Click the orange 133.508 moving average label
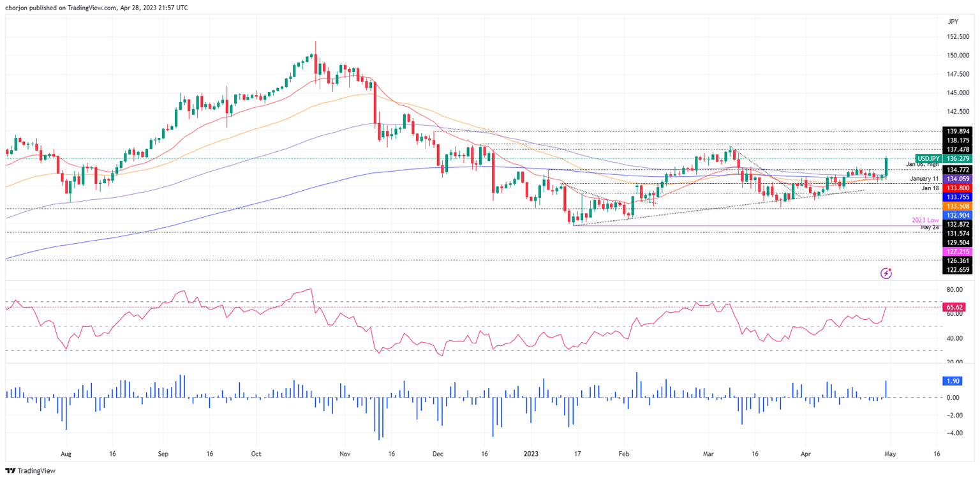 [956, 206]
